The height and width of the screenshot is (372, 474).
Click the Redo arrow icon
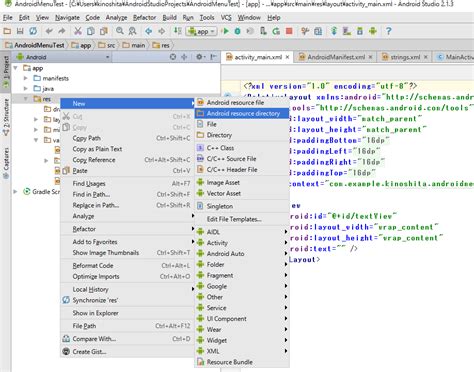coord(62,31)
